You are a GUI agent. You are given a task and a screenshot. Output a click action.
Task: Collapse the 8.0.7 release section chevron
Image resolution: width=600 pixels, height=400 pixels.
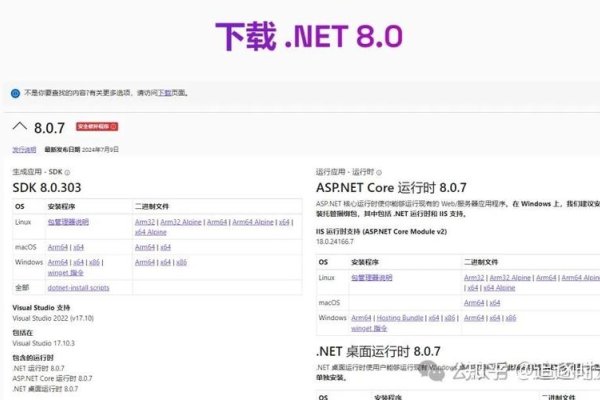click(20, 126)
